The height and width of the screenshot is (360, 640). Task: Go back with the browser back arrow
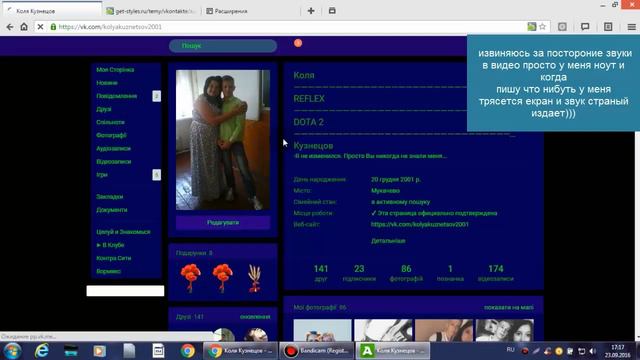coord(10,27)
